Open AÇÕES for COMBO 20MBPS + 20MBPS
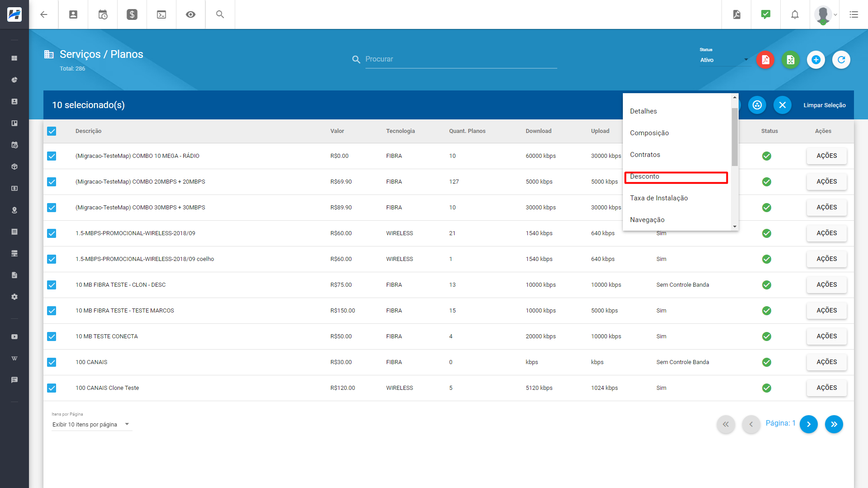Screen dimensions: 868x488 point(826,181)
